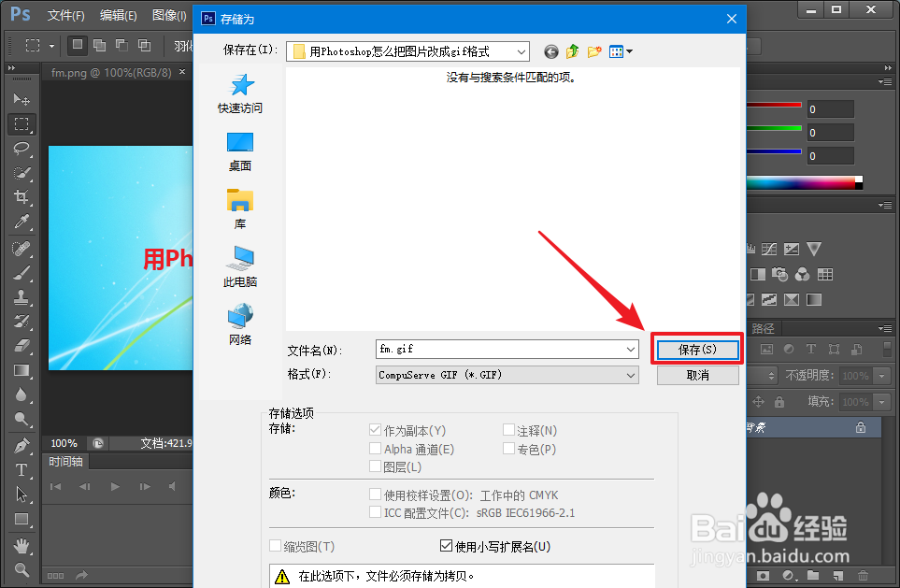Select the Quick Selection tool
The height and width of the screenshot is (588, 900).
pyautogui.click(x=21, y=173)
